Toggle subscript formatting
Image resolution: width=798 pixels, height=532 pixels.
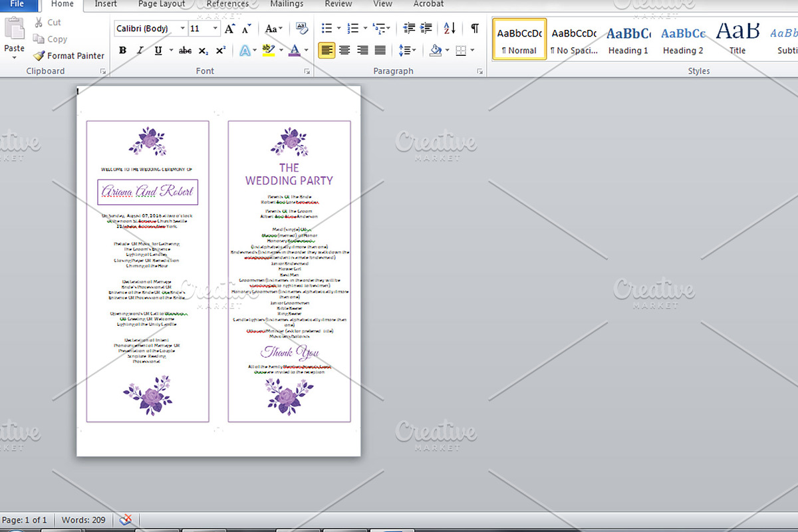tap(203, 51)
